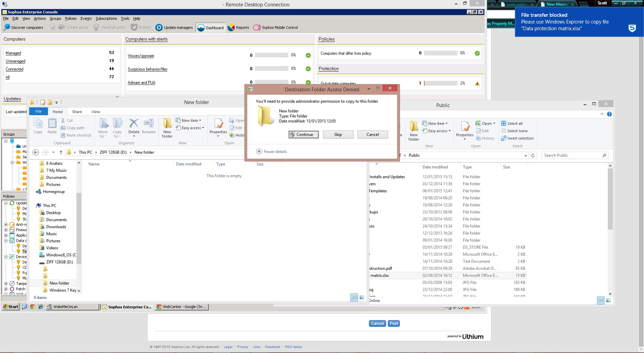Open Easy access dropdown in Public window
This screenshot has width=644, height=353.
coord(436,131)
